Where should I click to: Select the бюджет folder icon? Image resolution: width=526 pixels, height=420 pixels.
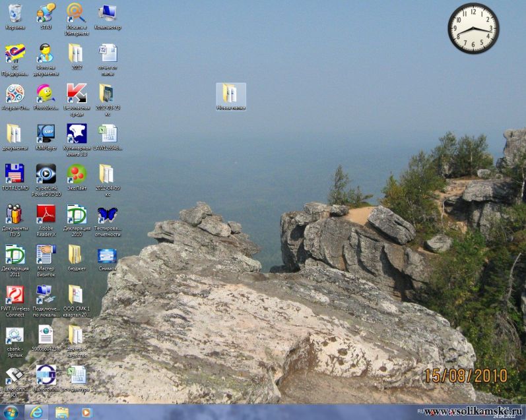click(x=77, y=255)
